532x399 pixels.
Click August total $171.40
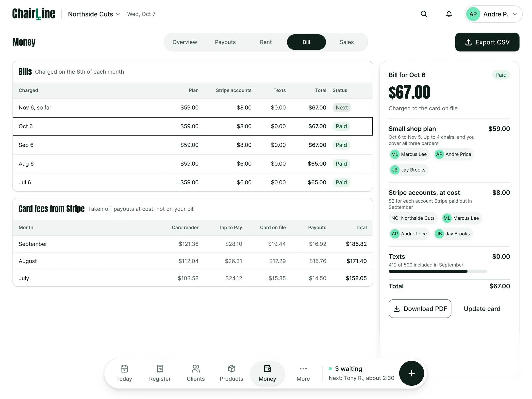[356, 261]
